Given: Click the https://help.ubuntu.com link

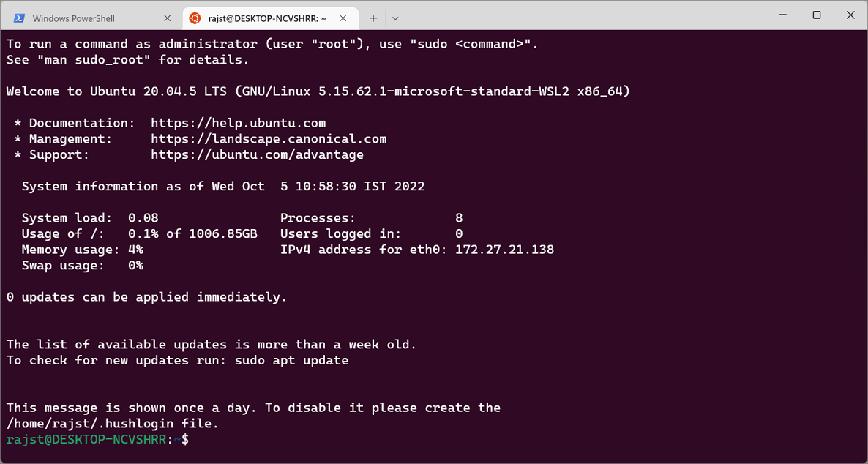Looking at the screenshot, I should 239,123.
